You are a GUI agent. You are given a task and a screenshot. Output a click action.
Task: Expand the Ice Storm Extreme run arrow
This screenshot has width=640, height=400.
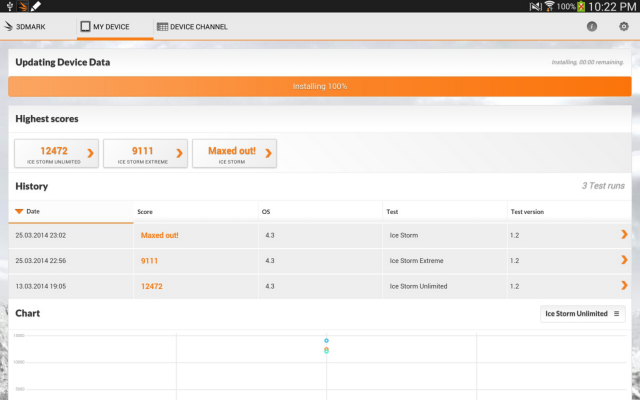point(624,260)
